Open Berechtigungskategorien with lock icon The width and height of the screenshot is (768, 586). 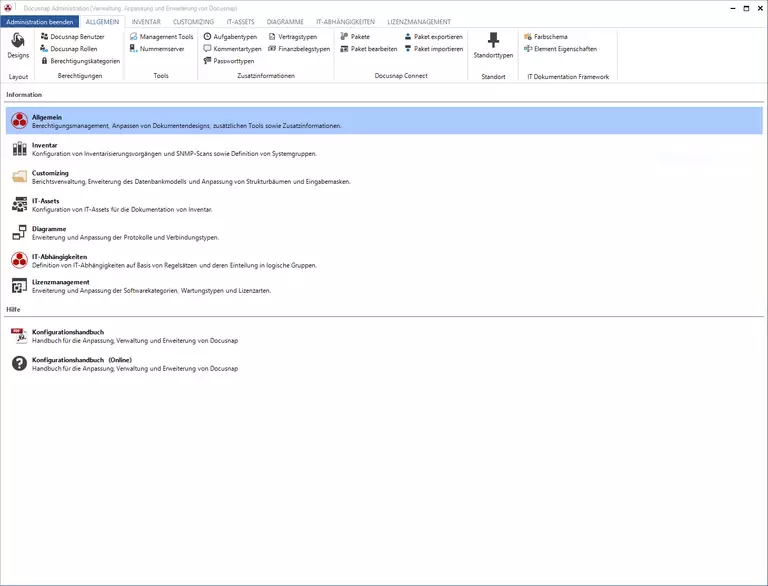(80, 60)
